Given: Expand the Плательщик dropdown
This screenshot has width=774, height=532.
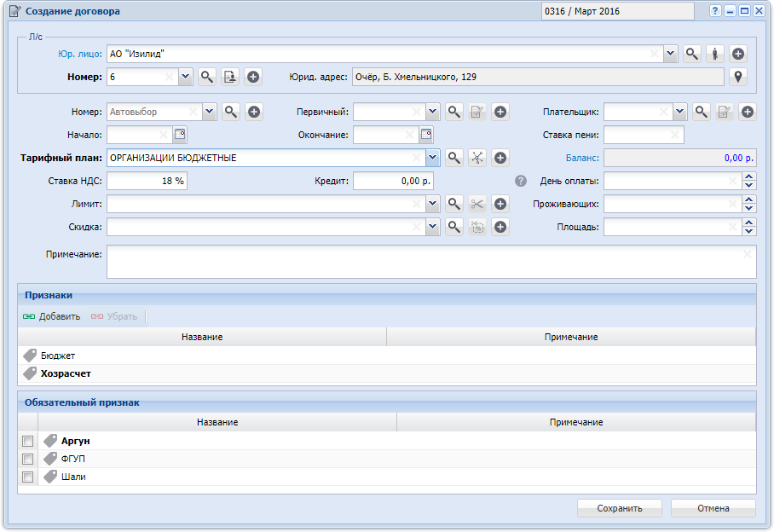Looking at the screenshot, I should 679,112.
